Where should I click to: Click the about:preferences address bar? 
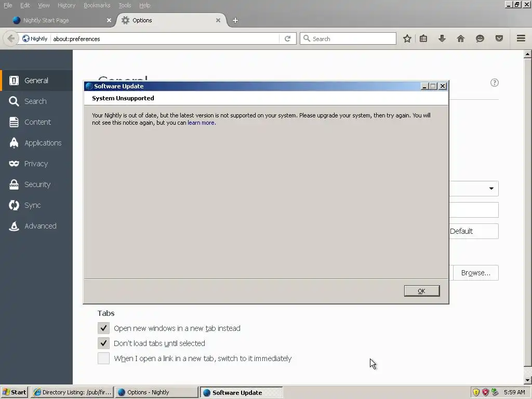(x=166, y=38)
